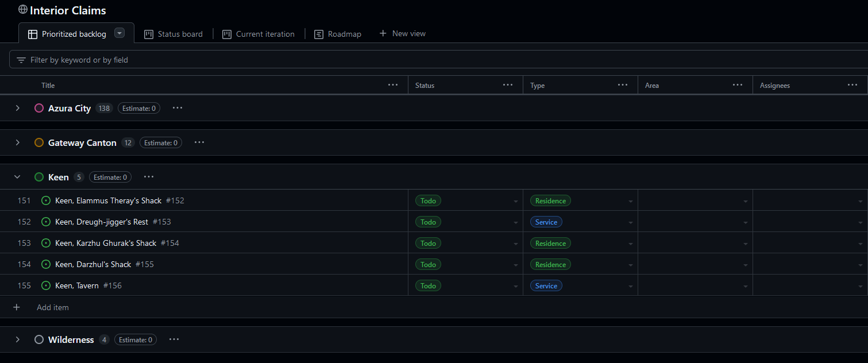Screen dimensions: 868x363
Task: Click the Interior Claims project title
Action: [68, 10]
